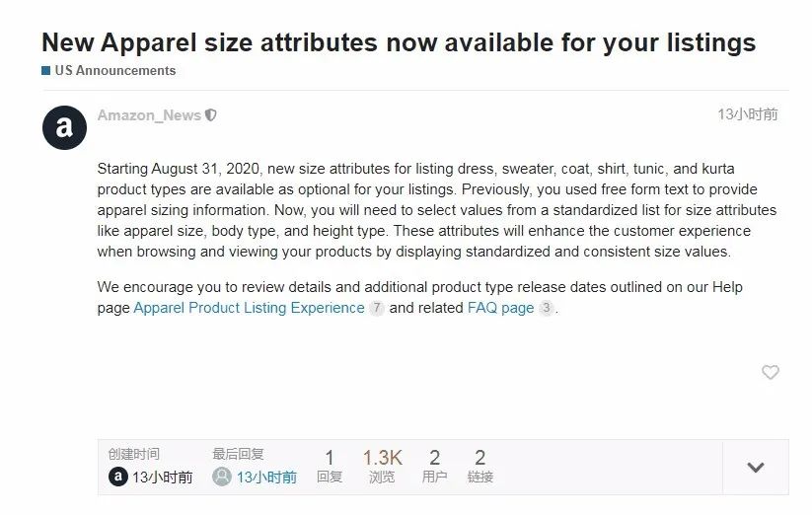
Task: Open Apparel Product Listing Experience link
Action: pyautogui.click(x=249, y=308)
